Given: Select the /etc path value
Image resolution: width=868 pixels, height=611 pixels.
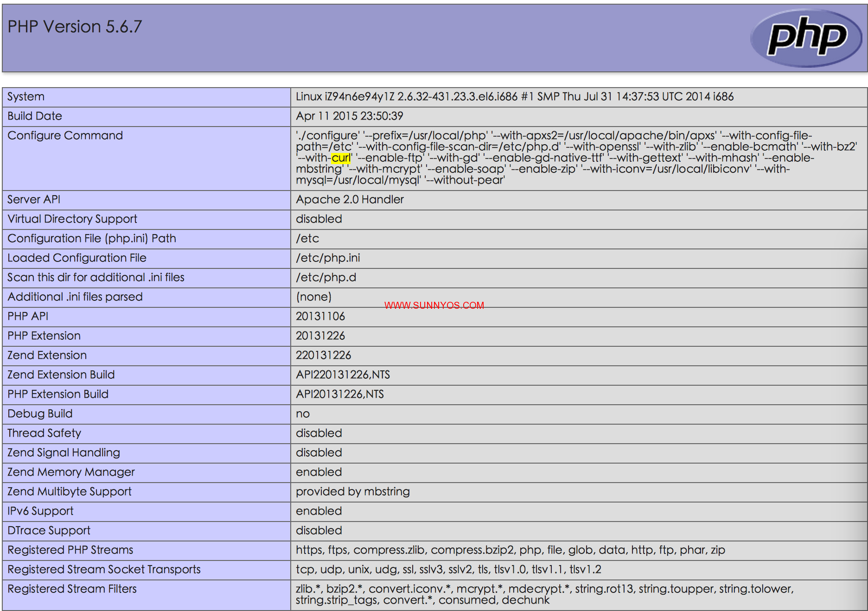Looking at the screenshot, I should pyautogui.click(x=307, y=239).
